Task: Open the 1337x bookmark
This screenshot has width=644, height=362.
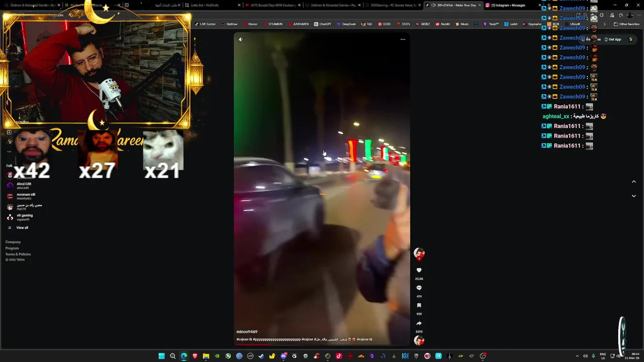Action: pyautogui.click(x=404, y=24)
